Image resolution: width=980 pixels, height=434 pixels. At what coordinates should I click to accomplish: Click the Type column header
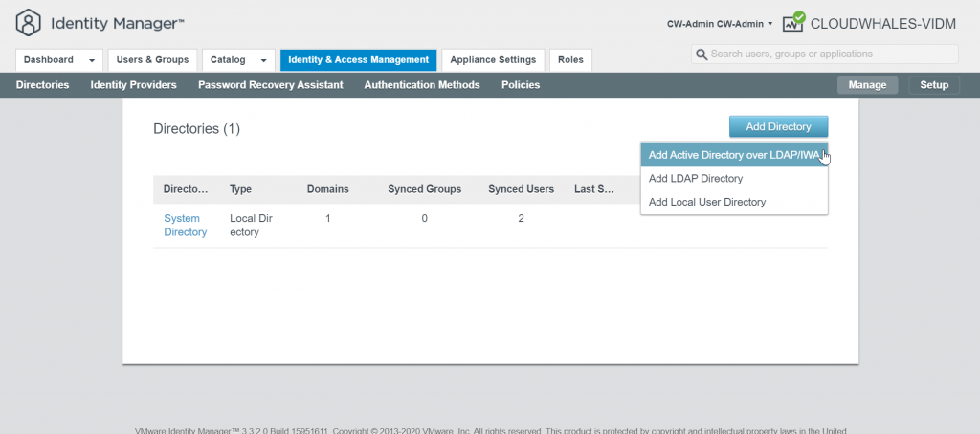[240, 189]
